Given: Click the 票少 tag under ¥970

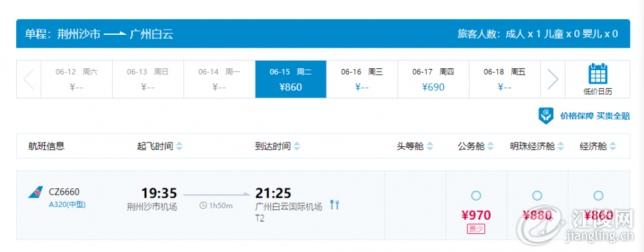Looking at the screenshot, I should coord(476,229).
